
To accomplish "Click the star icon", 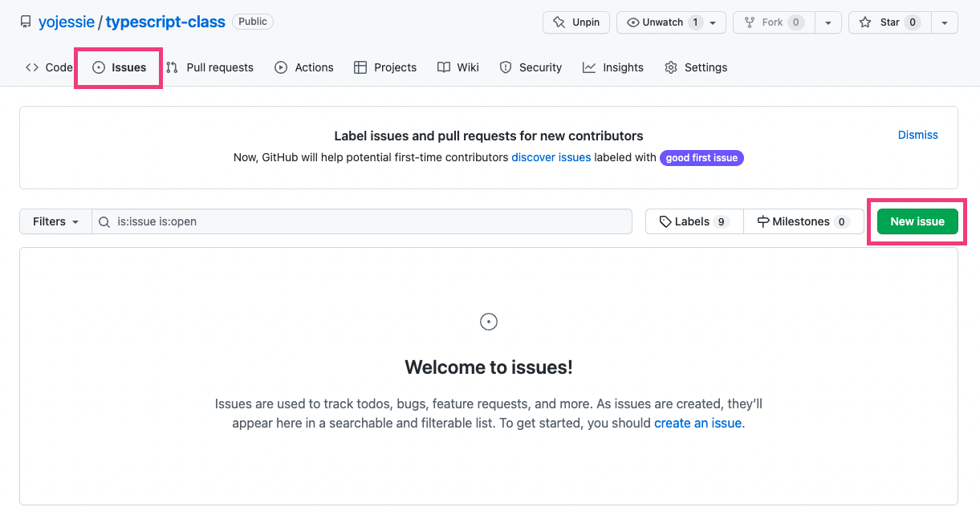I will click(865, 22).
